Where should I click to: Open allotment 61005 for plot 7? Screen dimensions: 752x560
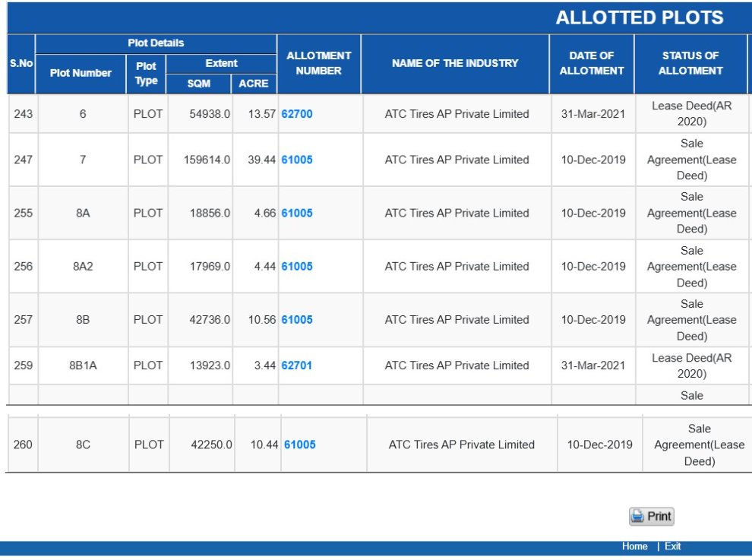pos(296,160)
